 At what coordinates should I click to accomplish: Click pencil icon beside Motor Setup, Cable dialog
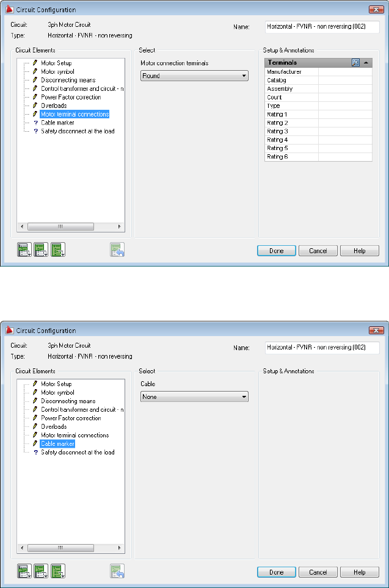point(35,384)
